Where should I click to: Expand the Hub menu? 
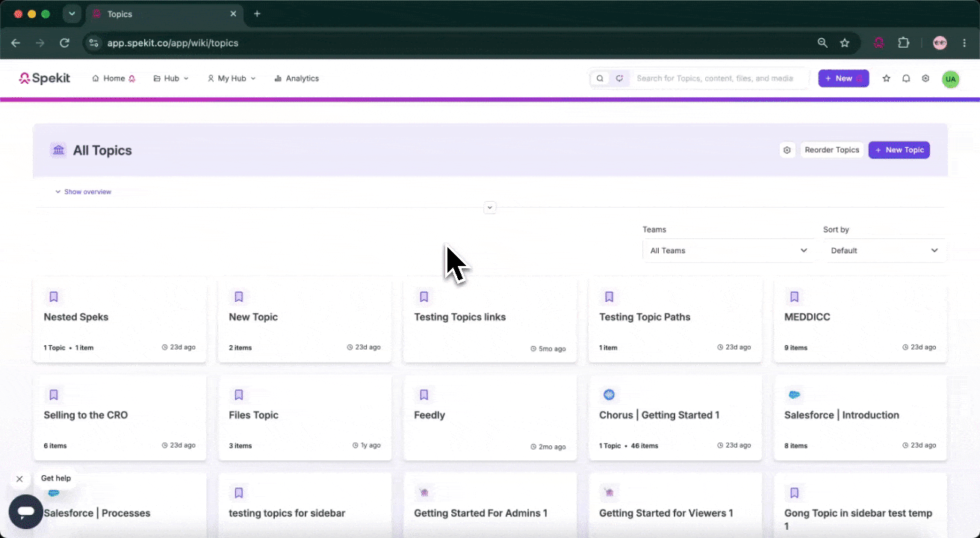pyautogui.click(x=170, y=78)
